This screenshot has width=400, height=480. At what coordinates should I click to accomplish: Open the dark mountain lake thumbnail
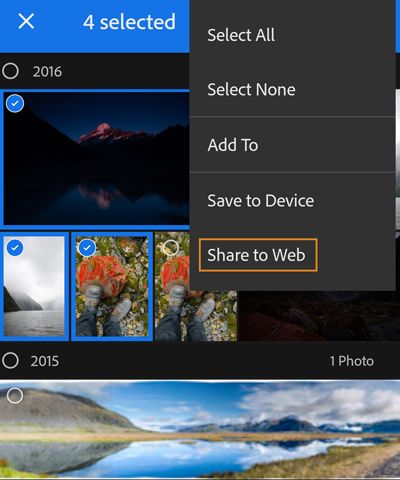pyautogui.click(x=97, y=158)
